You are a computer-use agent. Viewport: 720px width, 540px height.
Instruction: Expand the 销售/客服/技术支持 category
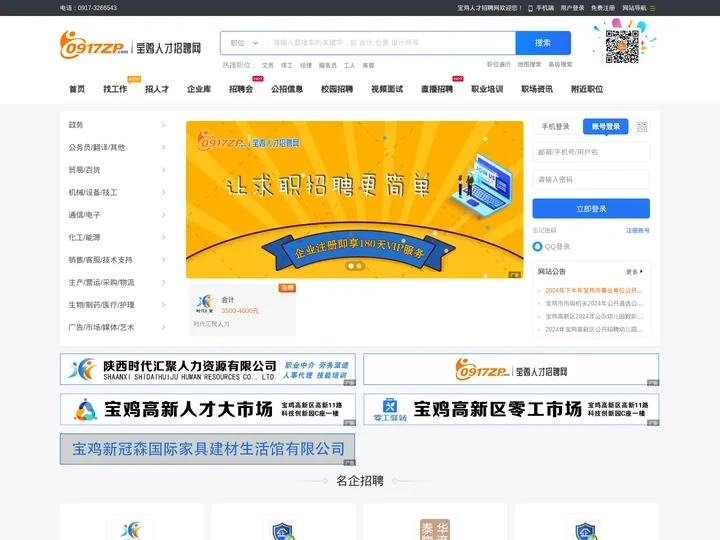click(x=117, y=260)
